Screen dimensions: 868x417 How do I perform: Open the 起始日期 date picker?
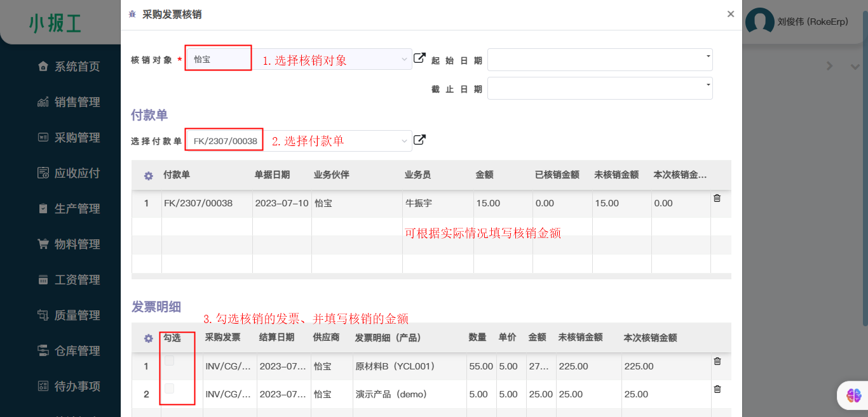(x=599, y=60)
